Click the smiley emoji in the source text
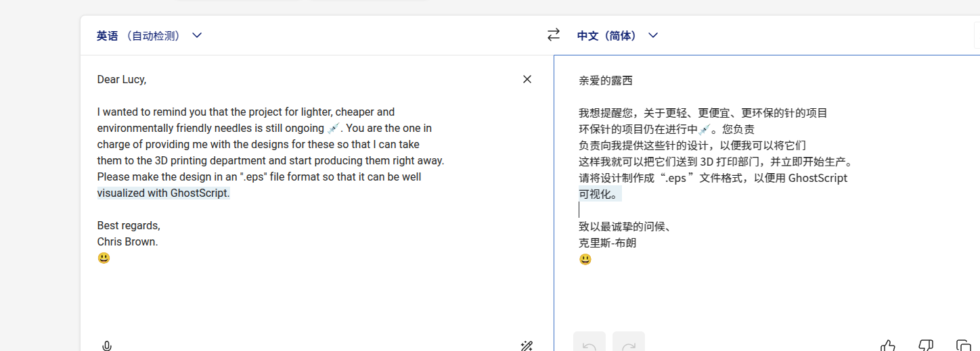Viewport: 980px width, 351px height. pyautogui.click(x=104, y=258)
